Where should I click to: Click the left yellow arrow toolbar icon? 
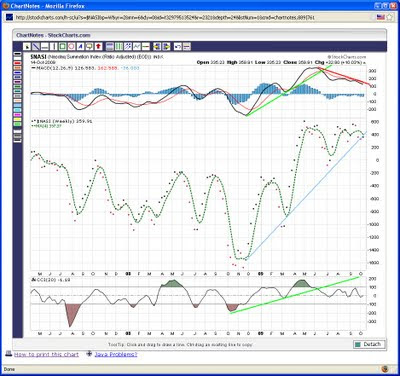157,47
